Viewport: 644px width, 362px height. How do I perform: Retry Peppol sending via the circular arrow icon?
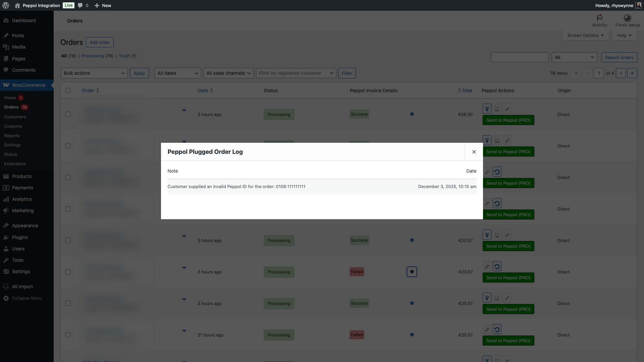click(x=497, y=266)
